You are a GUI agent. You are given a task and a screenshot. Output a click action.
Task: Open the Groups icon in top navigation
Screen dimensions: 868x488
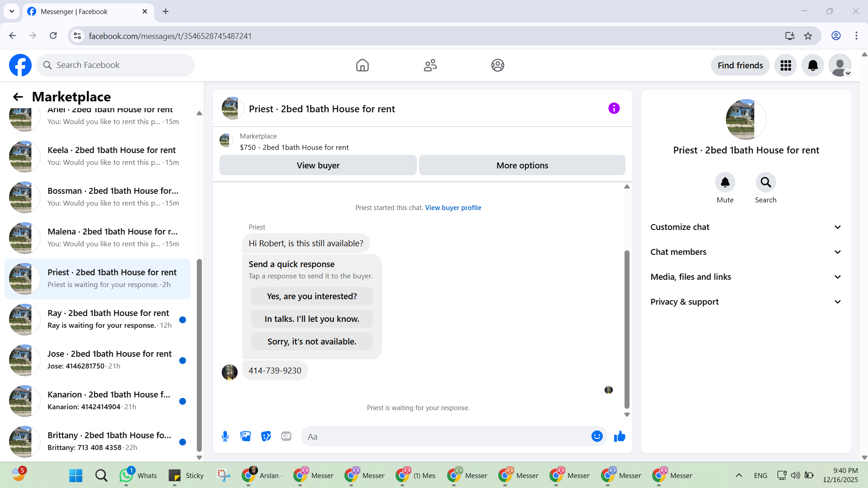click(x=497, y=65)
